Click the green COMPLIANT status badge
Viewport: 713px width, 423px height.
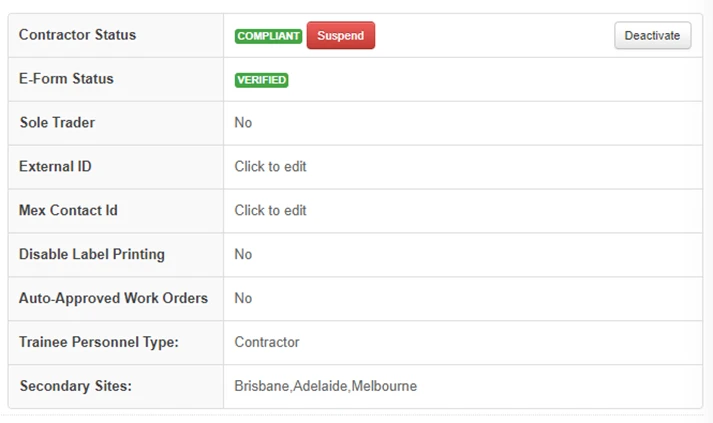click(268, 36)
